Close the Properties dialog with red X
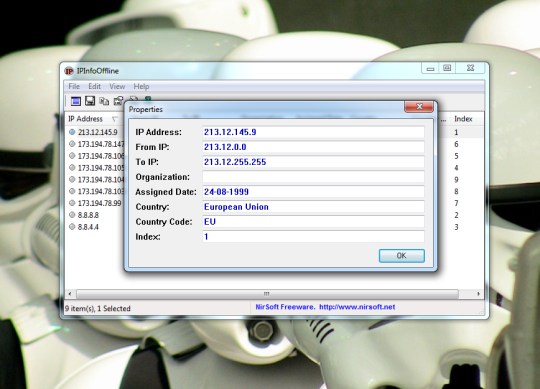This screenshot has width=540, height=389. coord(419,107)
